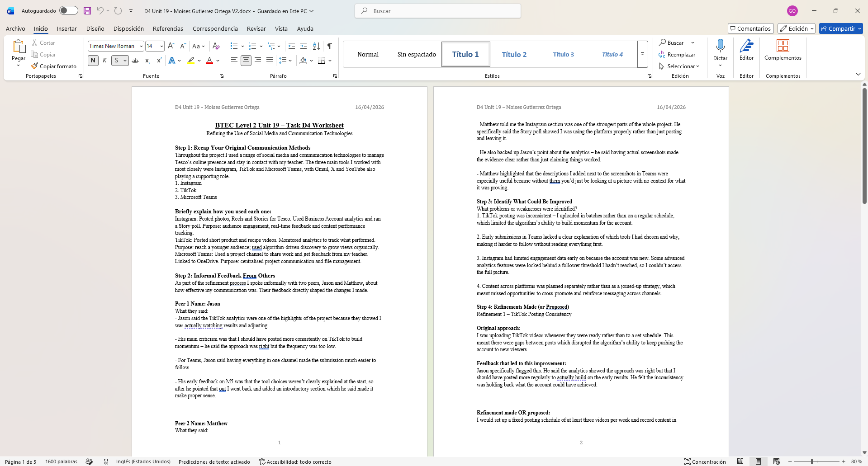This screenshot has height=466, width=868.
Task: Click Reemplazar button
Action: pyautogui.click(x=677, y=54)
